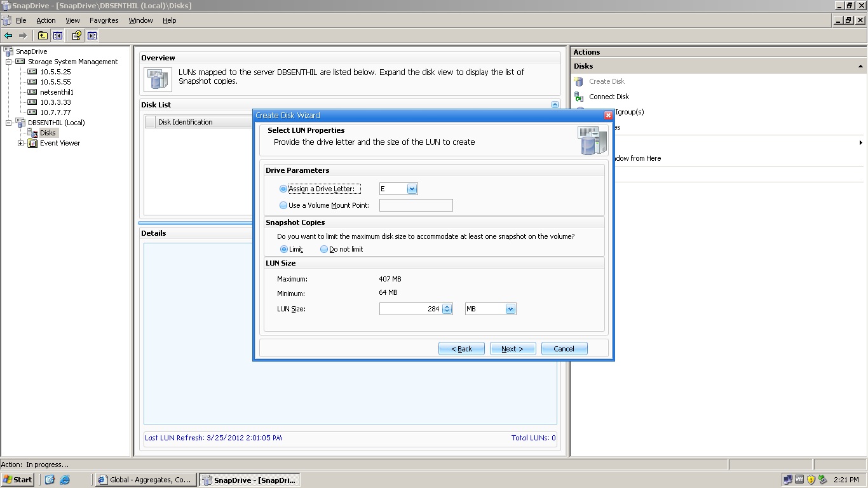The height and width of the screenshot is (488, 868).
Task: Click the Volume Mount Point input field
Action: (416, 205)
